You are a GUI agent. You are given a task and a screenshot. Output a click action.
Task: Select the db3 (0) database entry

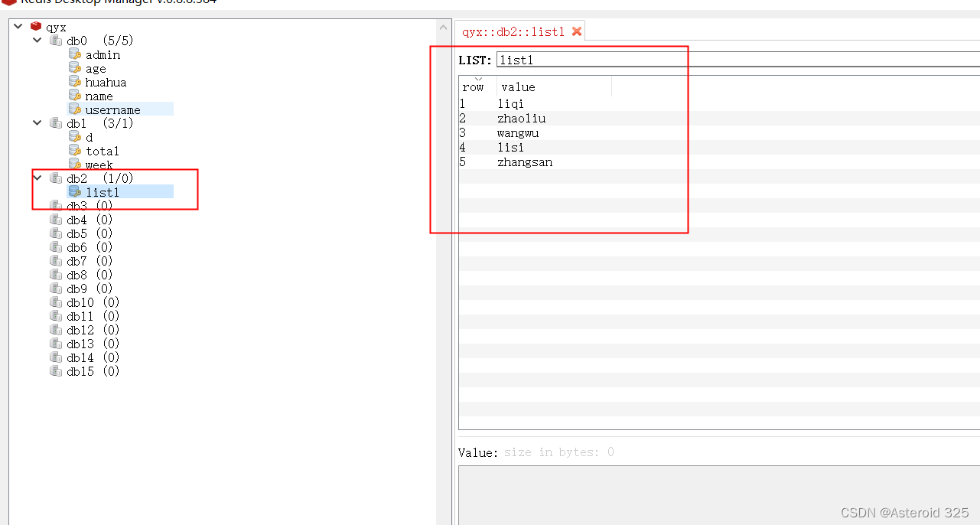click(90, 206)
